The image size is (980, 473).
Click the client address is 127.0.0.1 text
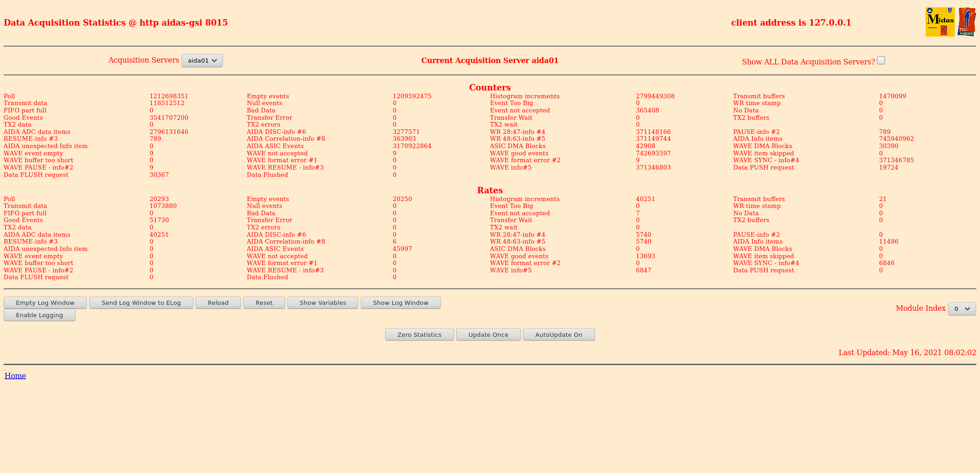coord(791,22)
